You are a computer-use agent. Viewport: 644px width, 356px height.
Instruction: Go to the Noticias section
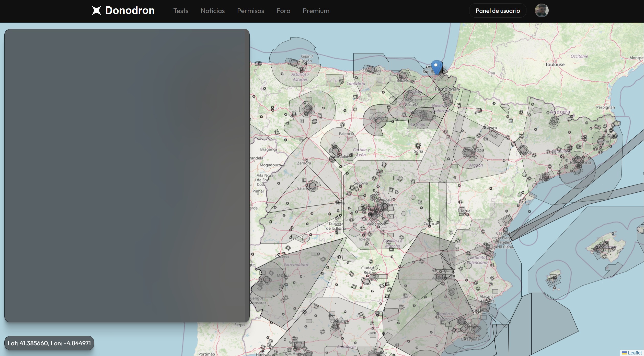tap(213, 11)
